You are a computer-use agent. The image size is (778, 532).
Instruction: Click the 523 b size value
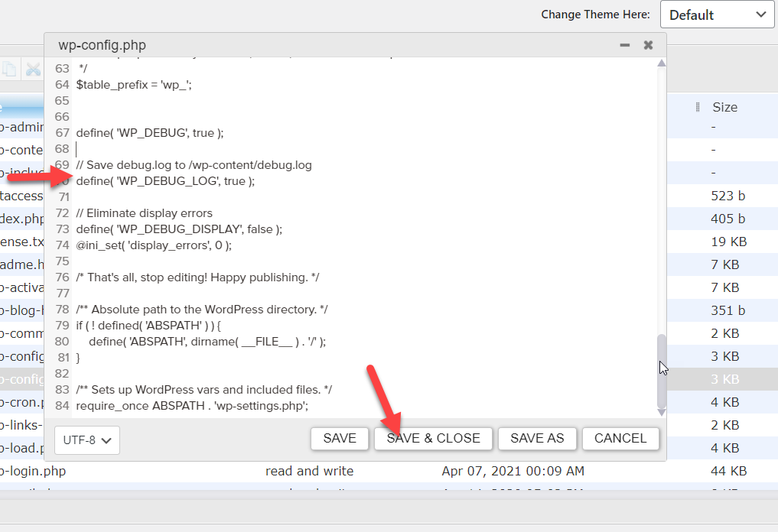728,196
